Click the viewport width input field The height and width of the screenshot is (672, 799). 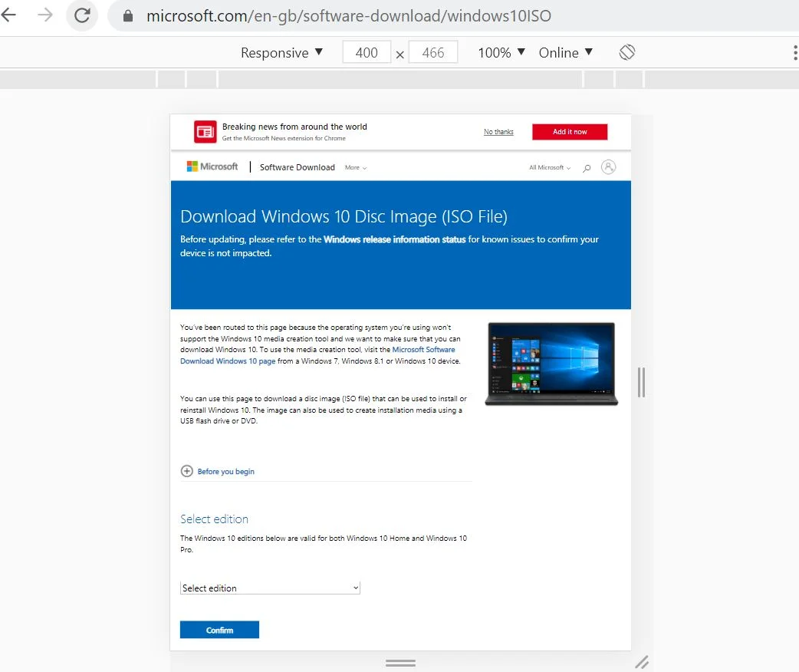point(367,52)
